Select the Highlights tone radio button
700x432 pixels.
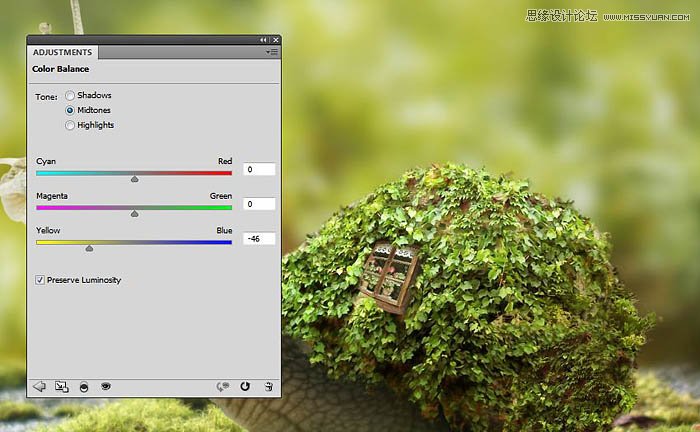tap(70, 125)
